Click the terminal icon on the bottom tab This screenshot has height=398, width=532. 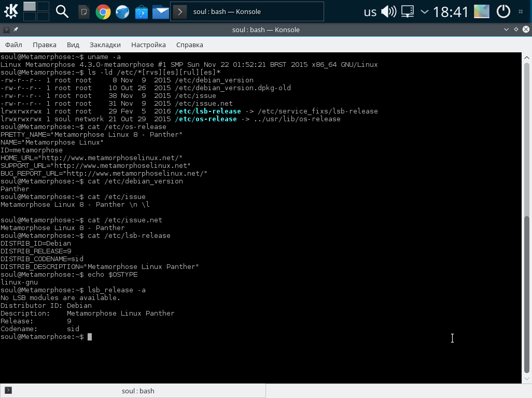8,391
